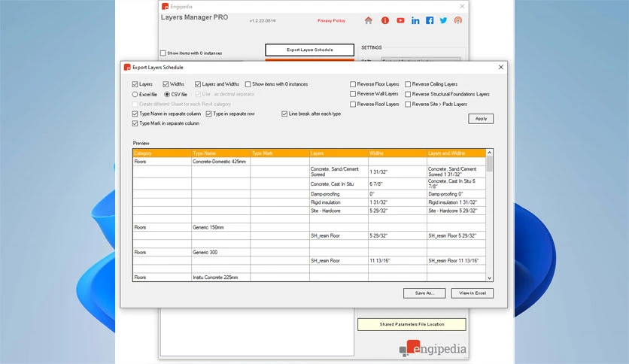Viewport: 629px width, 364px height.
Task: Select the SH_resin Floor 5 29/32" cell
Action: (456, 235)
